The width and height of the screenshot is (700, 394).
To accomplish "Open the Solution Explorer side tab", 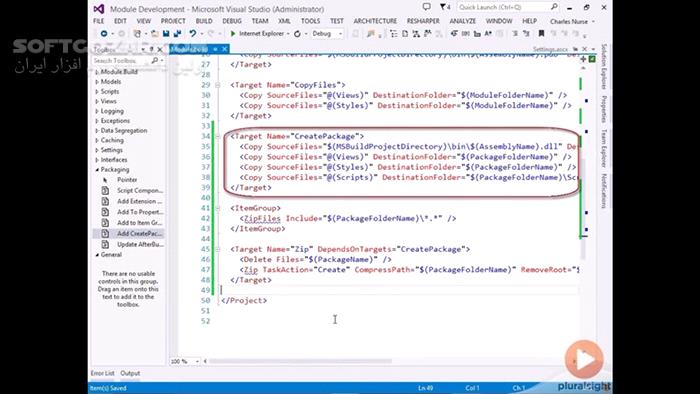I will click(604, 66).
